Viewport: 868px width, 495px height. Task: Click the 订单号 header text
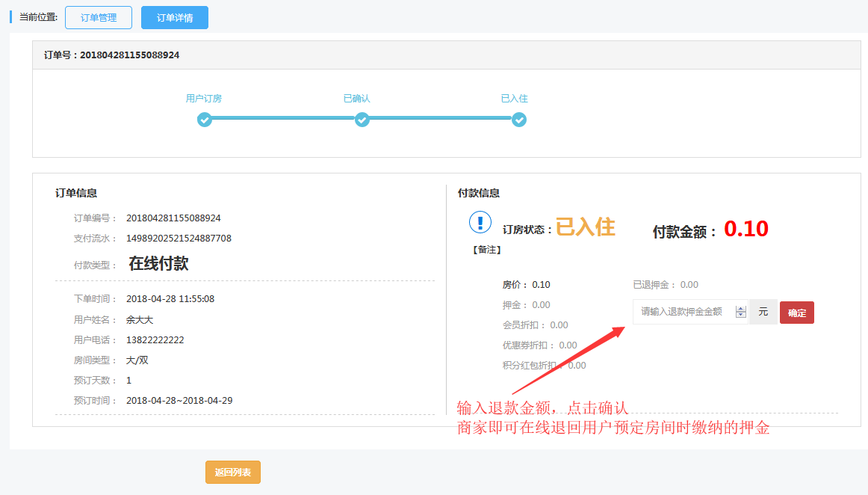[x=112, y=55]
